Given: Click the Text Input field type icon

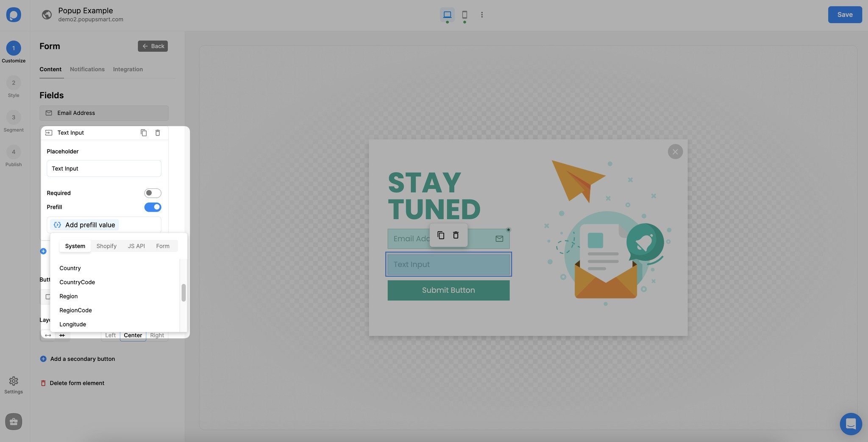Looking at the screenshot, I should (x=49, y=133).
